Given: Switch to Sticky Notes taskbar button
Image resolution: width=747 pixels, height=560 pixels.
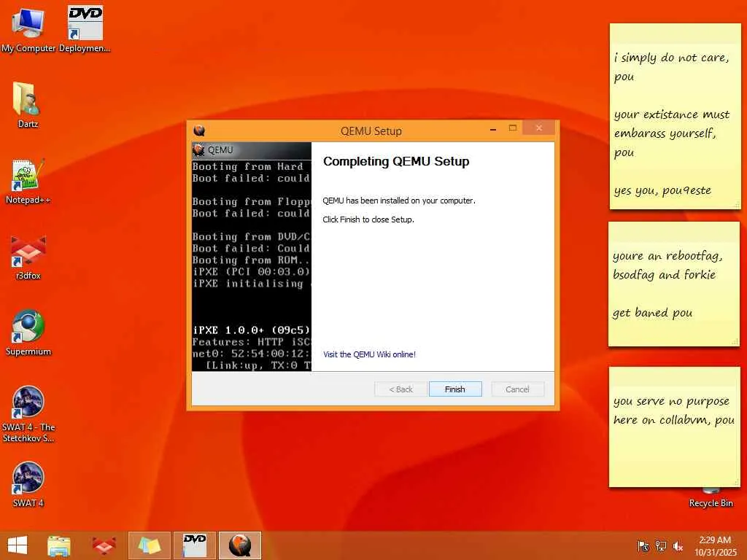Looking at the screenshot, I should point(149,545).
